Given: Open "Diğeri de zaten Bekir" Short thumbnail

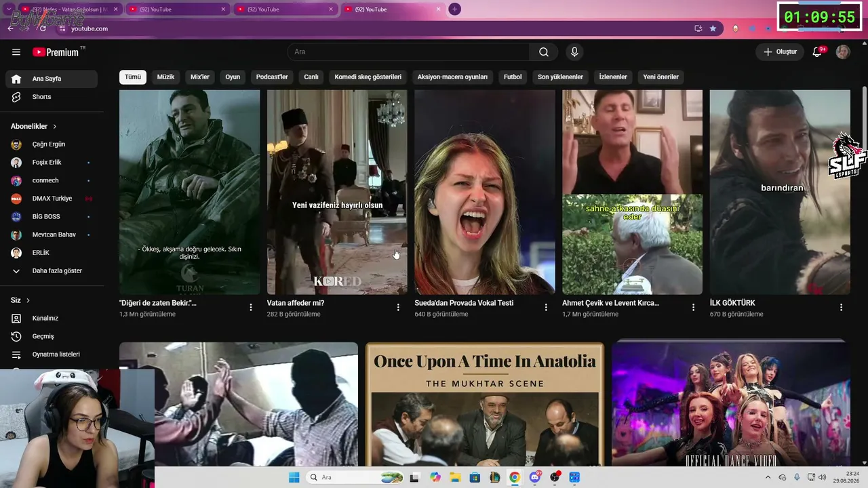Looking at the screenshot, I should point(190,192).
